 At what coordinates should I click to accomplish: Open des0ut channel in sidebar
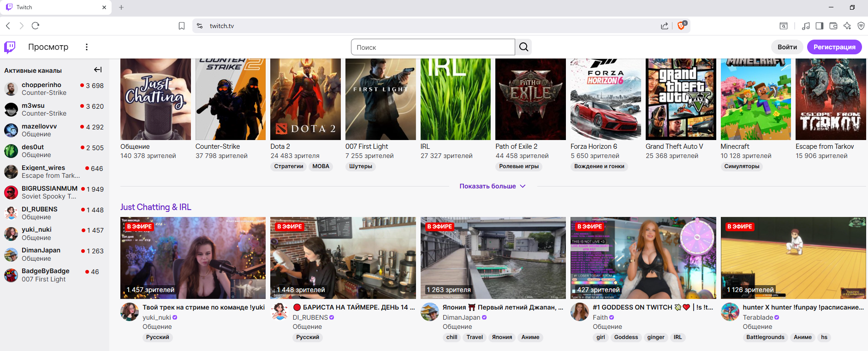[x=54, y=151]
